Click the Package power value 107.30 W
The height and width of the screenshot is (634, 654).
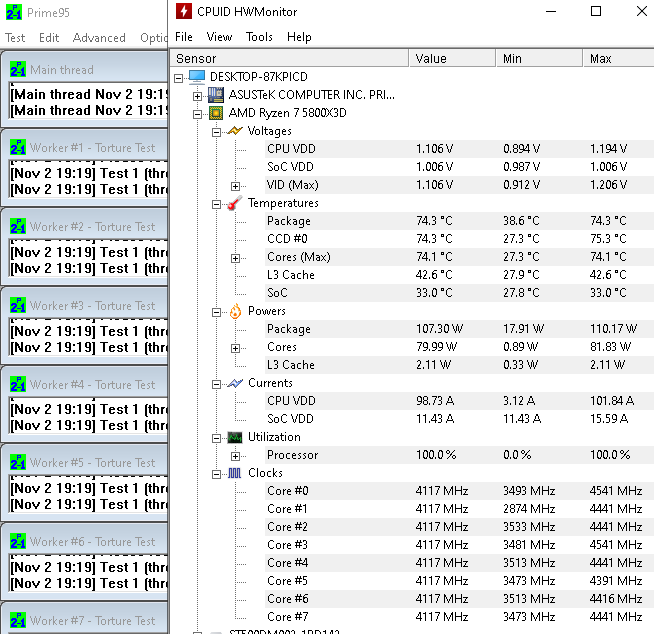click(439, 329)
